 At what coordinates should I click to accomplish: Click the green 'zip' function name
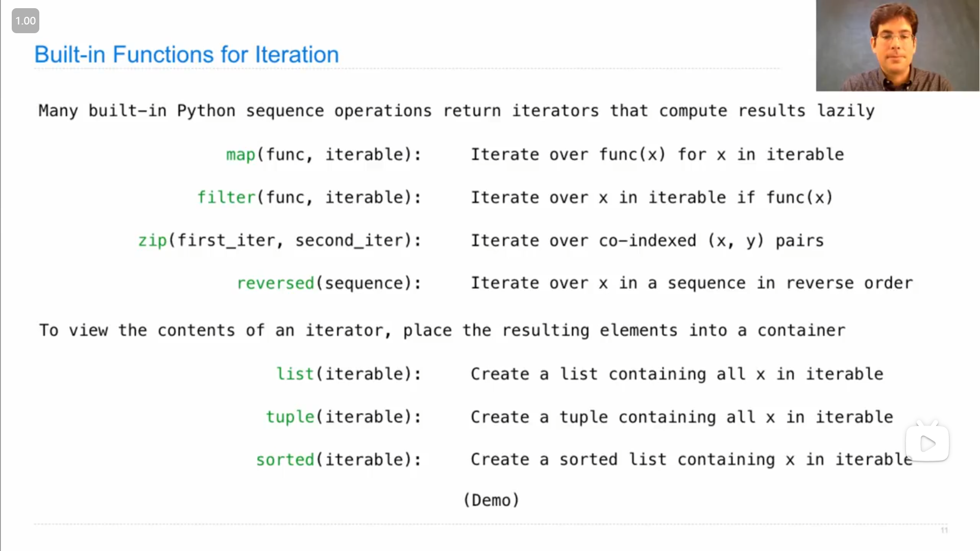point(153,240)
